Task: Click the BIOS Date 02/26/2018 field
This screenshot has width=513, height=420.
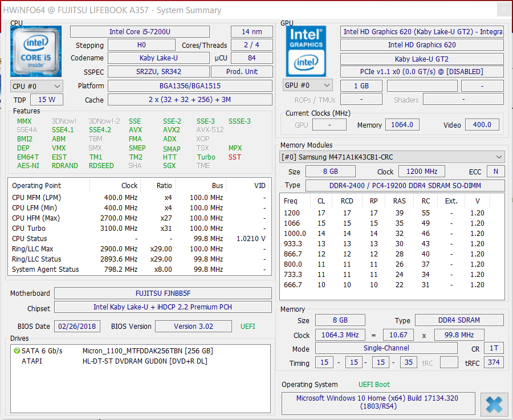Action: [x=77, y=327]
